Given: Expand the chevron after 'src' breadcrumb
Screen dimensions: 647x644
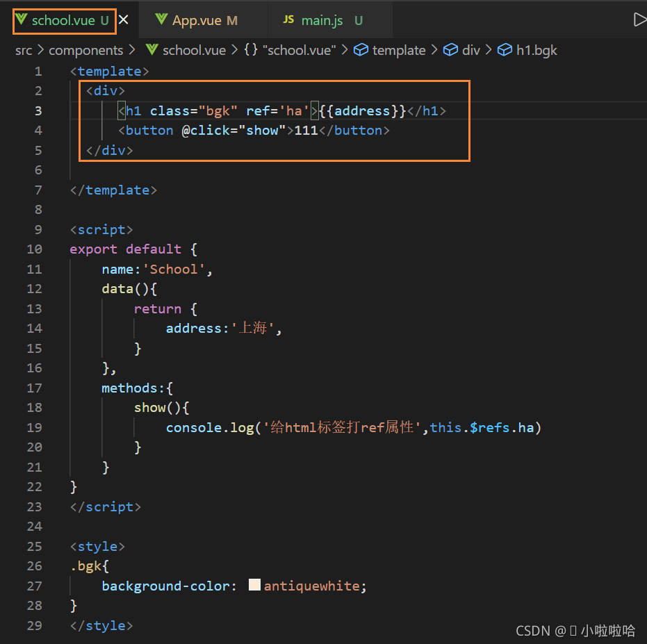Looking at the screenshot, I should click(x=40, y=50).
